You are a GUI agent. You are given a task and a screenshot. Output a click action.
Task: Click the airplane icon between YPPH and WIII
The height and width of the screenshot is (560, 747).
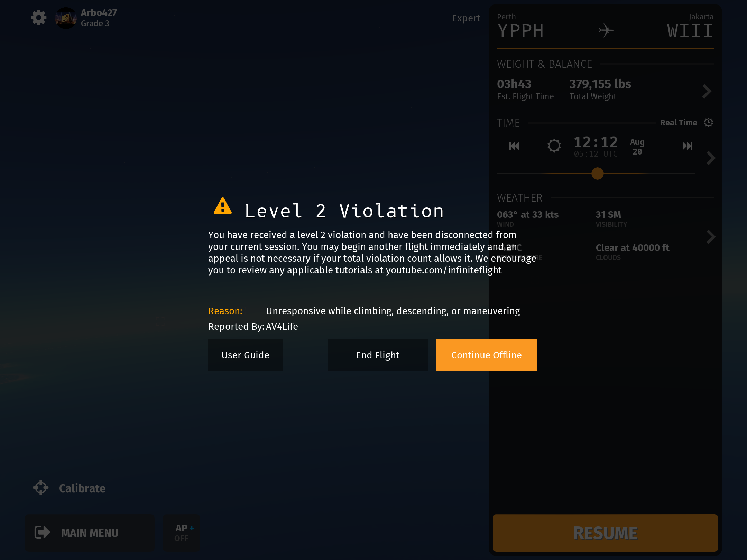pyautogui.click(x=606, y=30)
